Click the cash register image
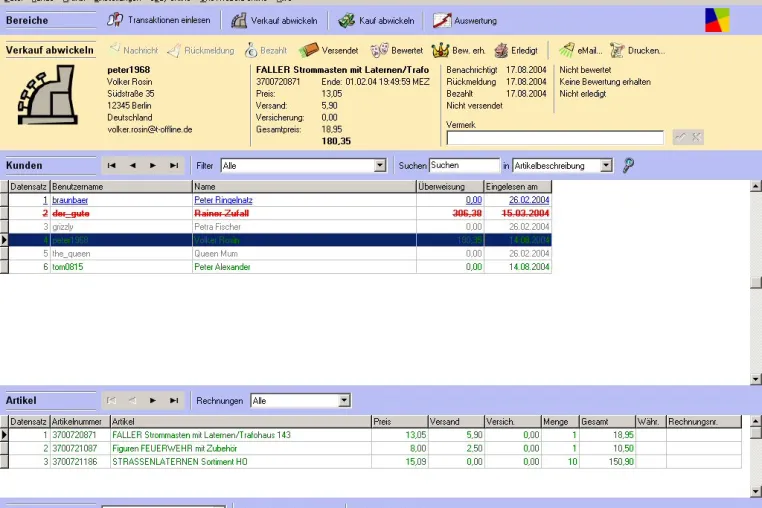 click(x=48, y=95)
